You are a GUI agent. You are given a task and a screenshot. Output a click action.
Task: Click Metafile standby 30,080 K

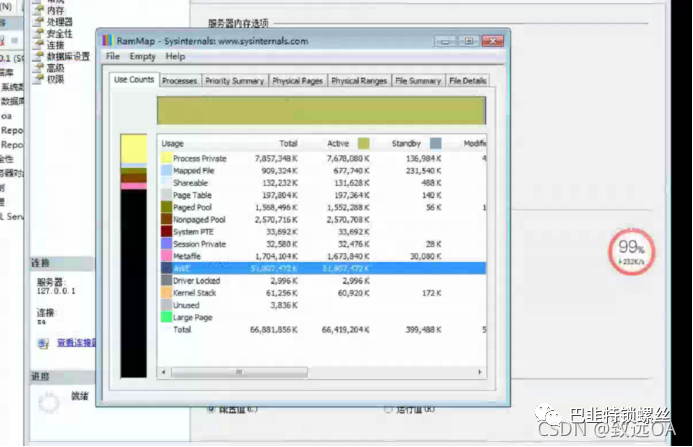coord(426,256)
